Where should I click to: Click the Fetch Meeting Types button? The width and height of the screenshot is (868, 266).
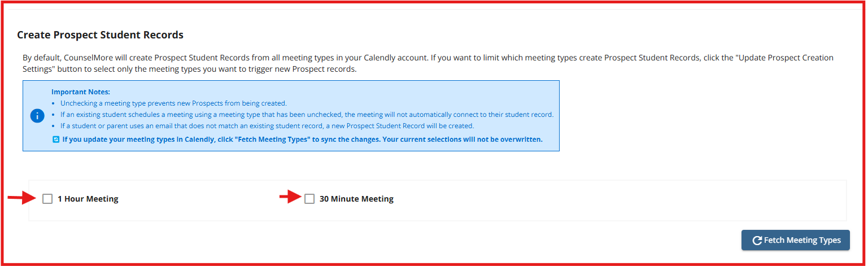[795, 240]
